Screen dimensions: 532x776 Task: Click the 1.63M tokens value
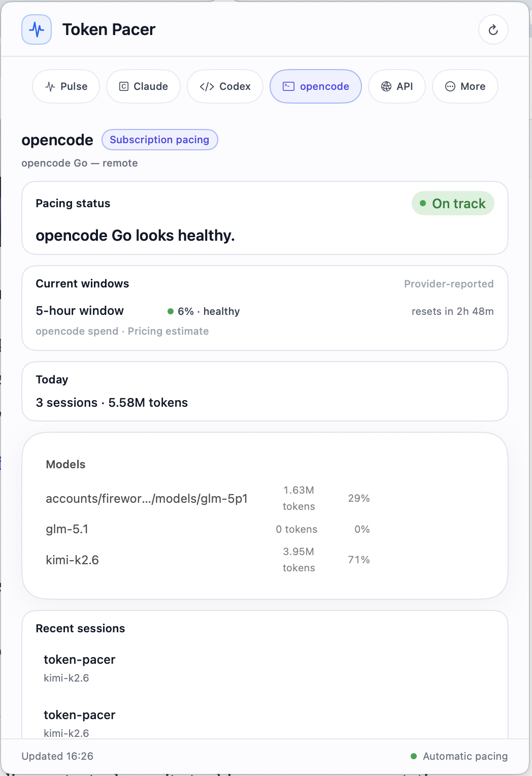click(x=298, y=498)
